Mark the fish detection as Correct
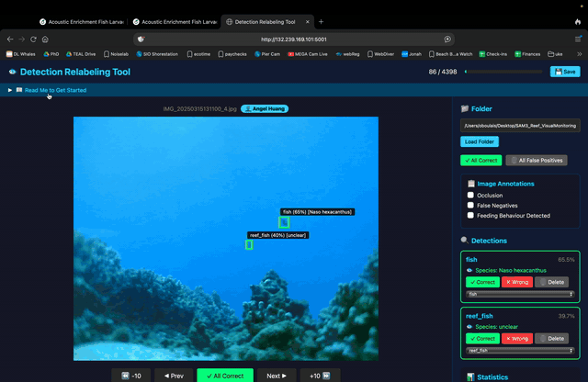 pos(482,282)
